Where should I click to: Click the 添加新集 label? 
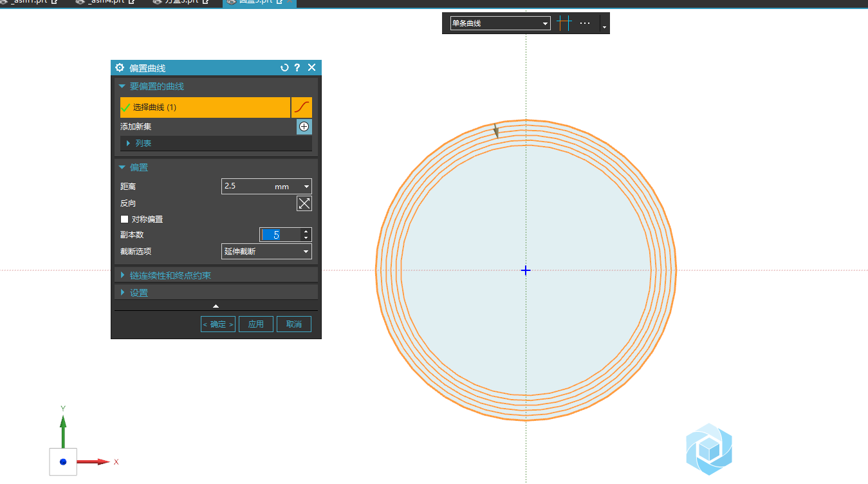[136, 127]
